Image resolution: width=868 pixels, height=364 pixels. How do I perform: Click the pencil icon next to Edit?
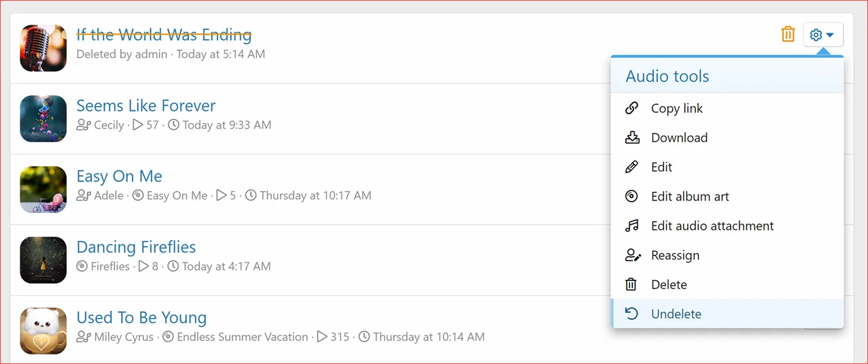coord(631,167)
